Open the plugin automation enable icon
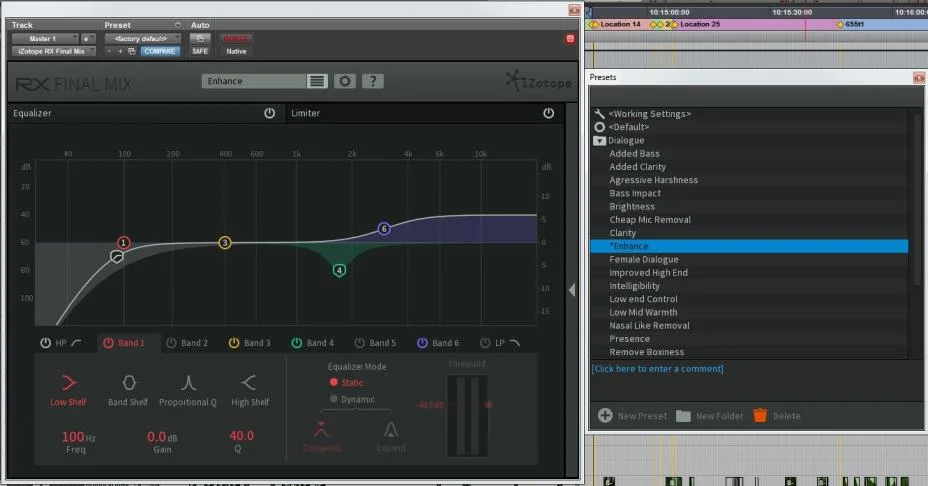928x486 pixels. click(x=199, y=38)
